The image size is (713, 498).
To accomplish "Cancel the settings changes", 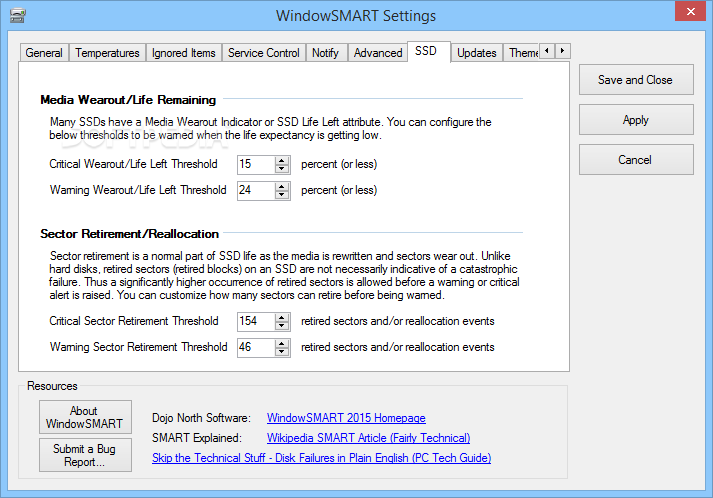I will coord(636,160).
